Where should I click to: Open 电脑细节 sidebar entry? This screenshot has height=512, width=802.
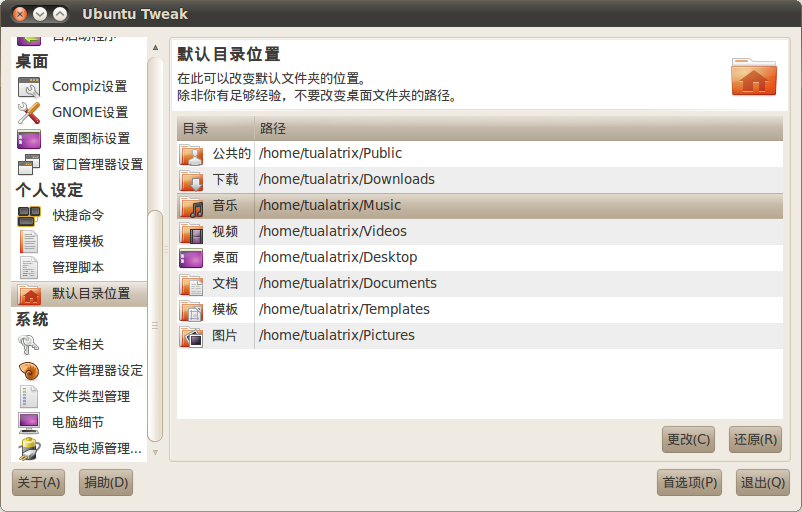point(78,423)
